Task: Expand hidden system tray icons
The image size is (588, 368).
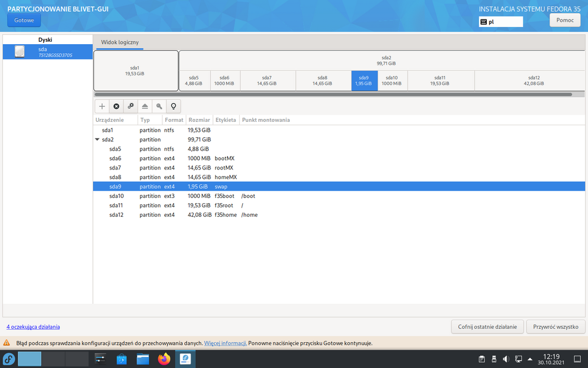Action: pyautogui.click(x=530, y=359)
